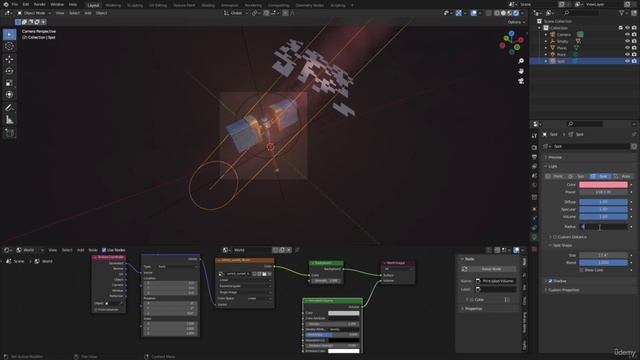Click the navigation orientation gizmo
Viewport: 640px width, 360px height.
click(511, 42)
